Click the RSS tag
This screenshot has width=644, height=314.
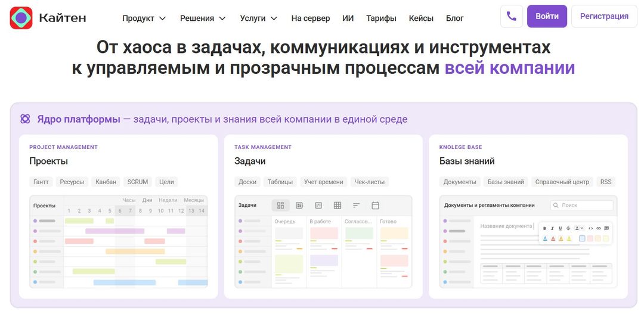click(x=605, y=182)
